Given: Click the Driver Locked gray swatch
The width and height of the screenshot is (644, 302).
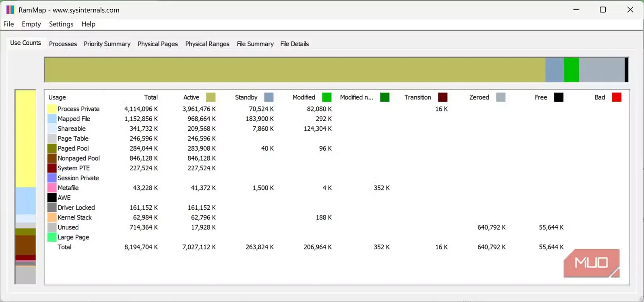Looking at the screenshot, I should 52,207.
